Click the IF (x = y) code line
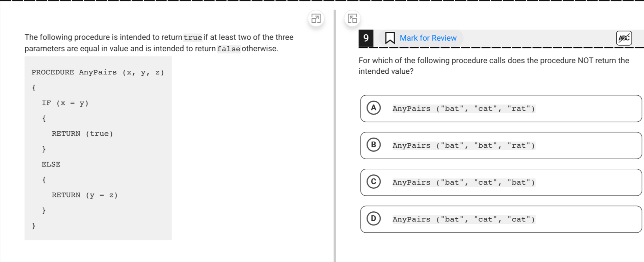Screen dimensions: 644x262 (x=65, y=103)
